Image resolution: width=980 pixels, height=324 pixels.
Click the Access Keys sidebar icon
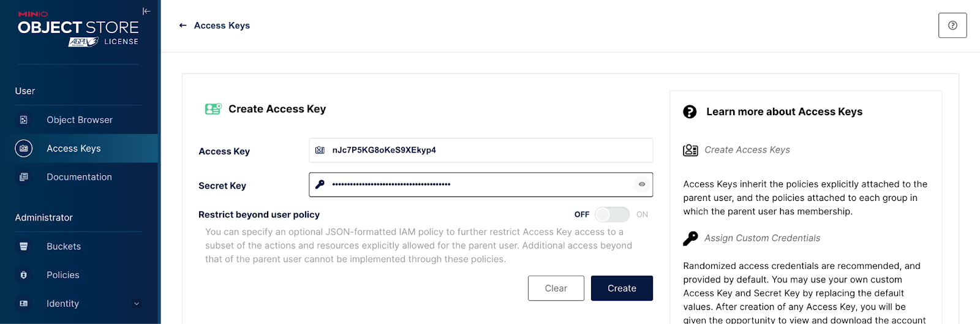[x=24, y=148]
